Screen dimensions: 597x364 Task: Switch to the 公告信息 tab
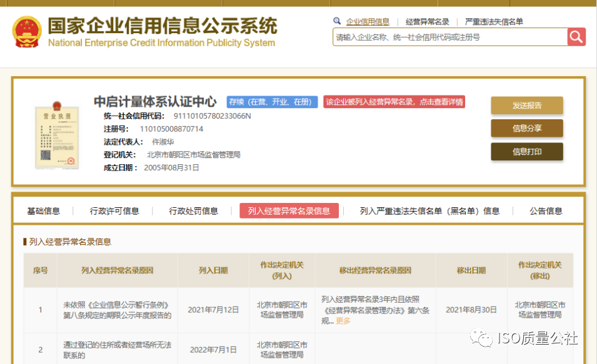pyautogui.click(x=545, y=210)
